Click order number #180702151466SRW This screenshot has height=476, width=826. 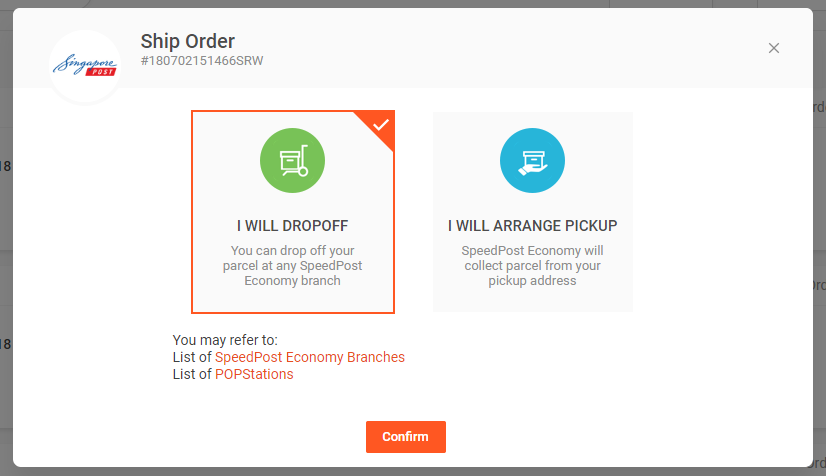pyautogui.click(x=202, y=61)
